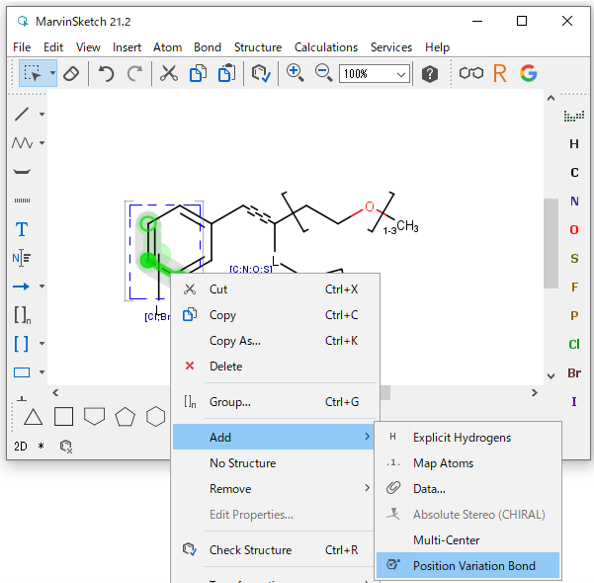The height and width of the screenshot is (583, 594).
Task: Pick Sulfur atom S
Action: [574, 258]
